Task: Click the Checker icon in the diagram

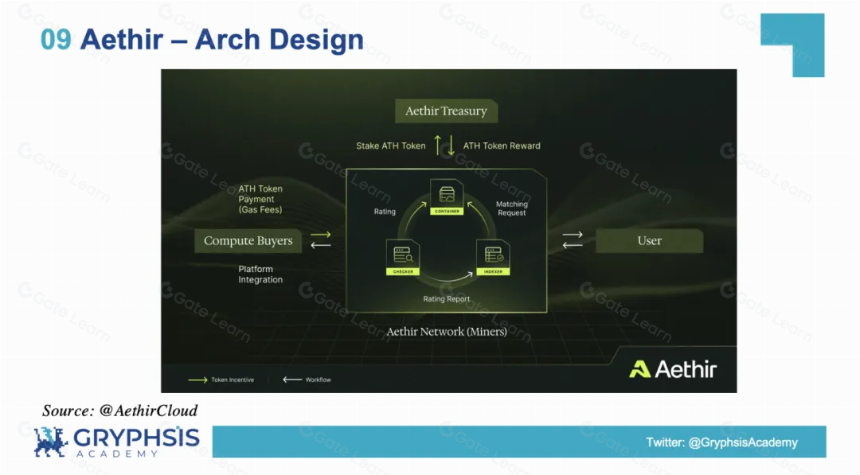Action: pos(403,257)
